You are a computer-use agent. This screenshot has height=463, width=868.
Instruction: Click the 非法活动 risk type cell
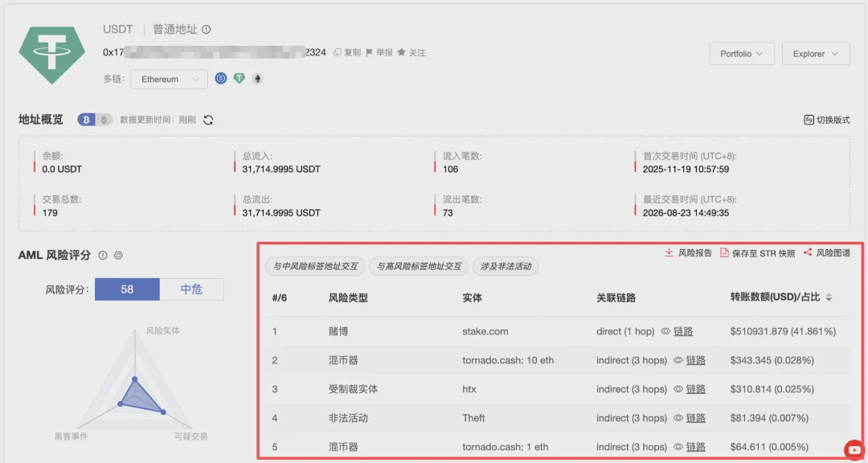[x=348, y=418]
